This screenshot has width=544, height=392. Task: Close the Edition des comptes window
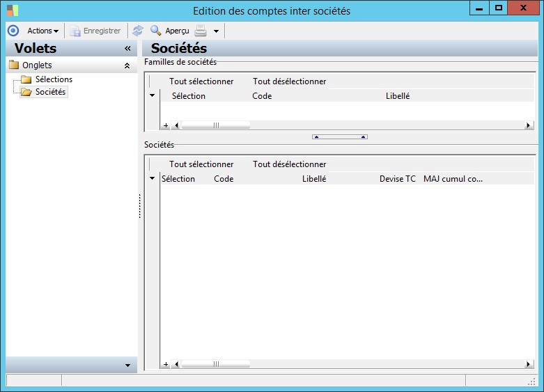click(524, 8)
